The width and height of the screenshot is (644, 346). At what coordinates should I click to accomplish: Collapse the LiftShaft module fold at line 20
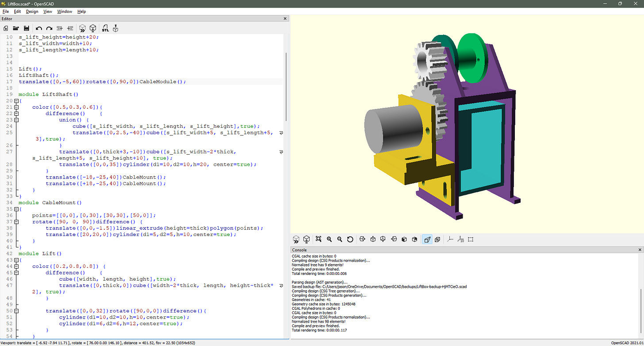click(x=16, y=101)
